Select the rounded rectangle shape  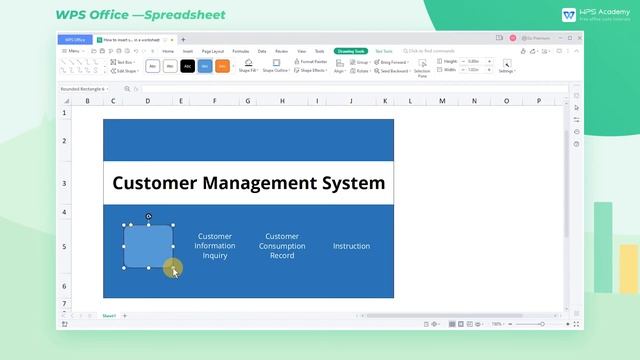pos(148,247)
